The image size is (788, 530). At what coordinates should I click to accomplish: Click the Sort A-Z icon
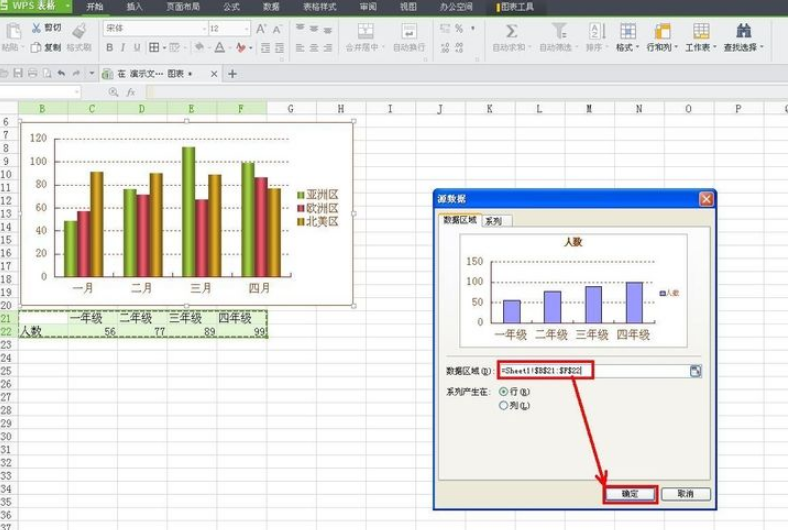click(597, 31)
